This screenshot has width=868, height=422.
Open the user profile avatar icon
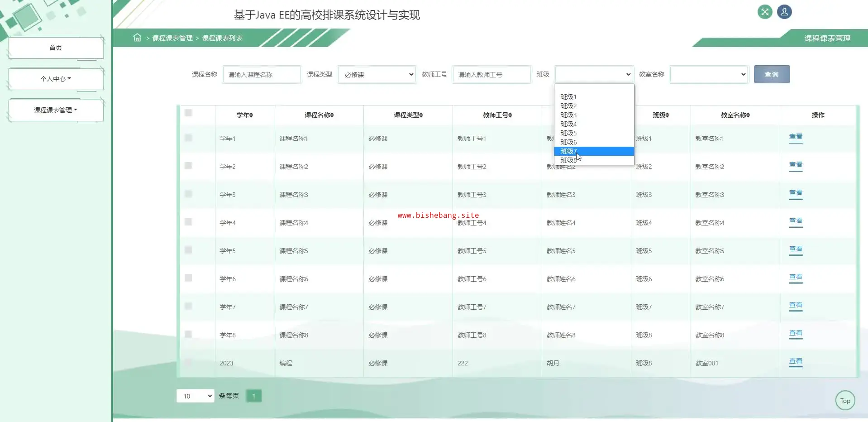coord(784,12)
